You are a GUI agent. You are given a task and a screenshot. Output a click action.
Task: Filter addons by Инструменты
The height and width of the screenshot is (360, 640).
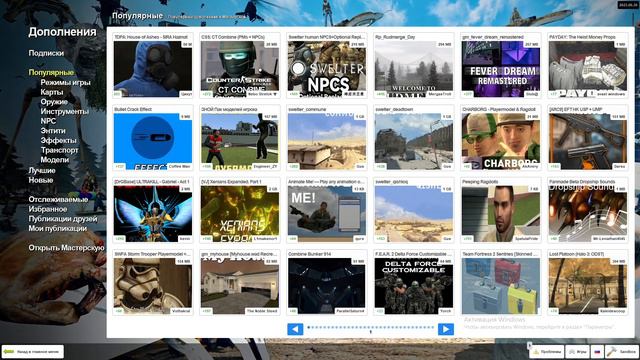click(64, 111)
